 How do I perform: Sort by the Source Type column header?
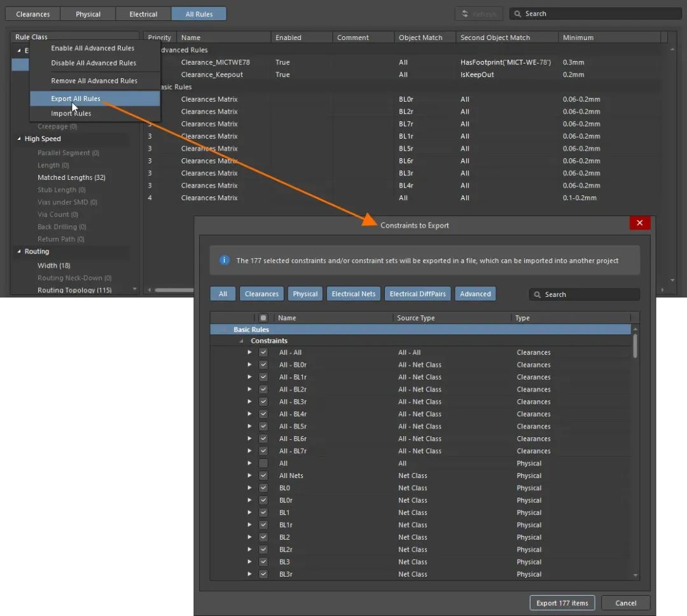click(452, 318)
